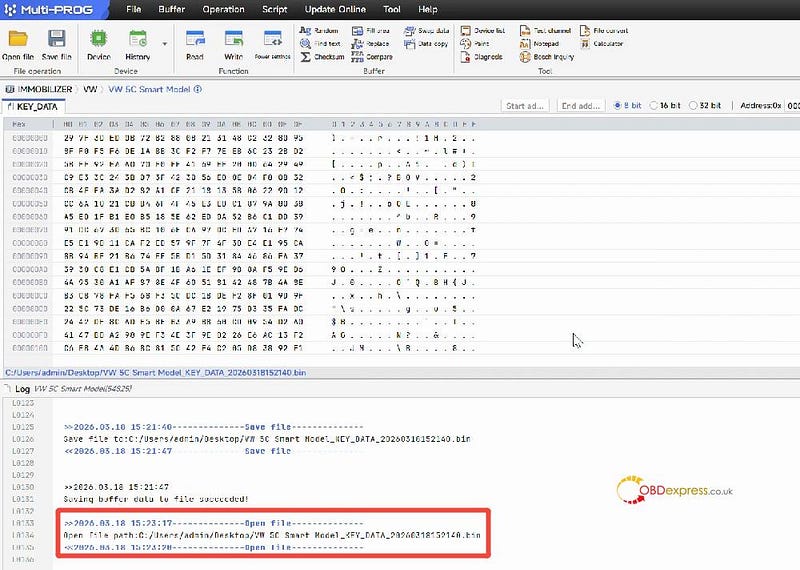800x570 pixels.
Task: Click the Log panel label
Action: tap(22, 389)
